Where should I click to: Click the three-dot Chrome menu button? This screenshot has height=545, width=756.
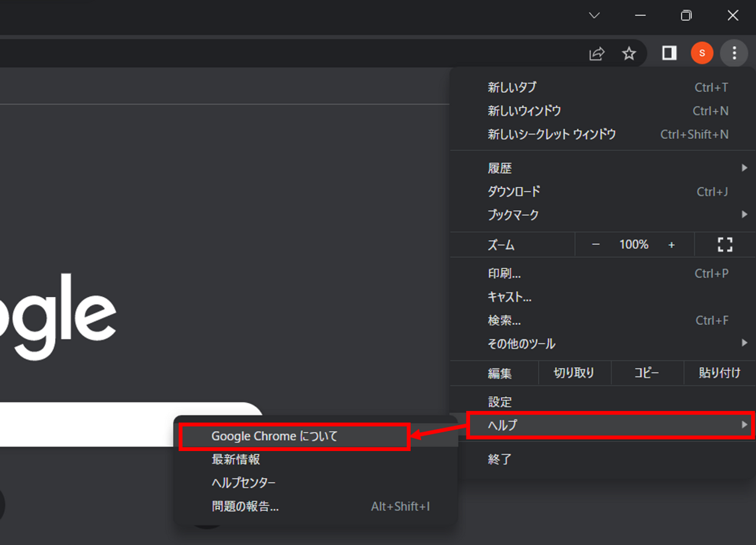click(734, 53)
